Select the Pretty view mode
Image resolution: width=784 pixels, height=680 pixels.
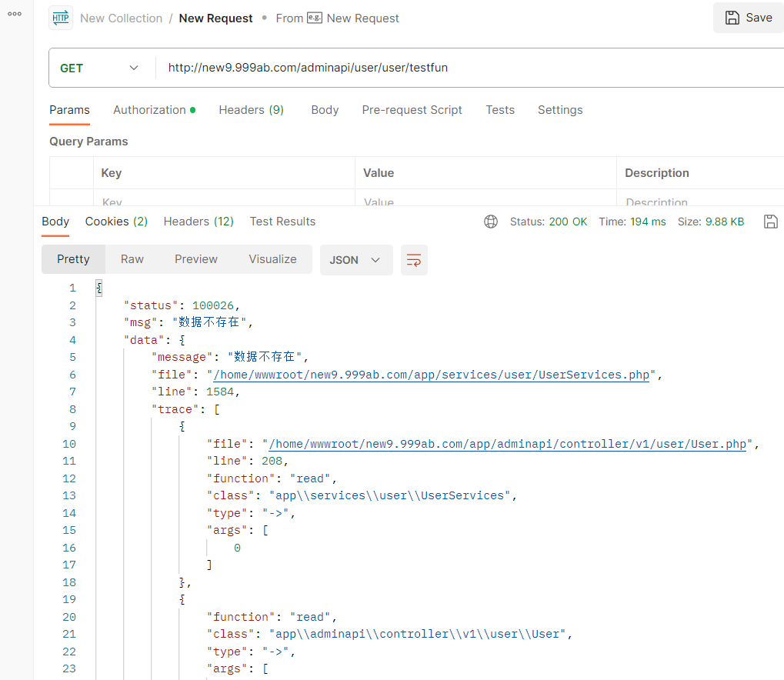(74, 259)
